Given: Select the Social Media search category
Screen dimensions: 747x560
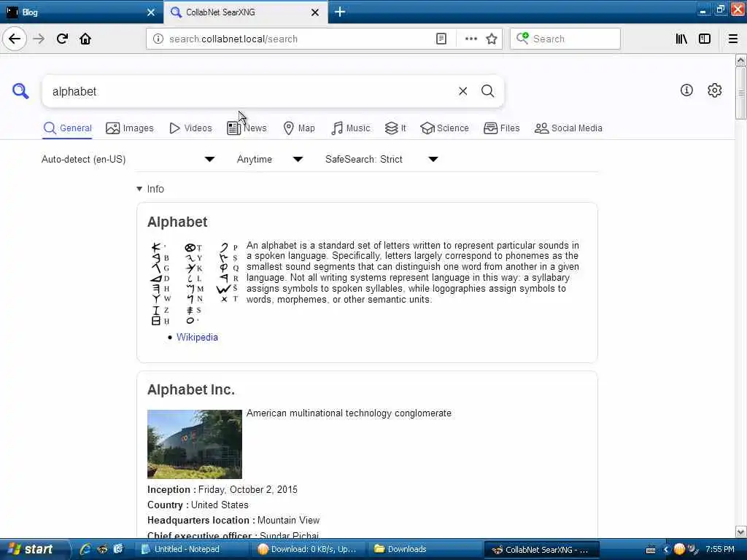Looking at the screenshot, I should point(568,128).
